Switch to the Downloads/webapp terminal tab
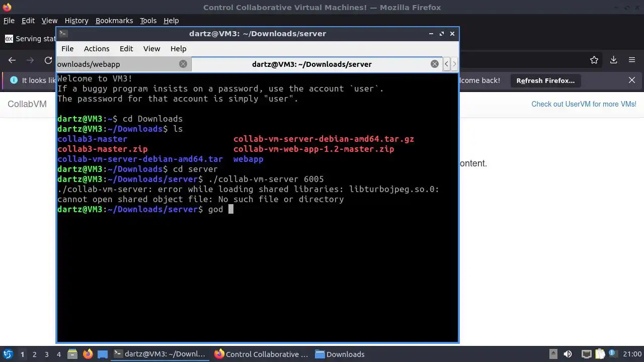The image size is (644, 362). tap(123, 64)
